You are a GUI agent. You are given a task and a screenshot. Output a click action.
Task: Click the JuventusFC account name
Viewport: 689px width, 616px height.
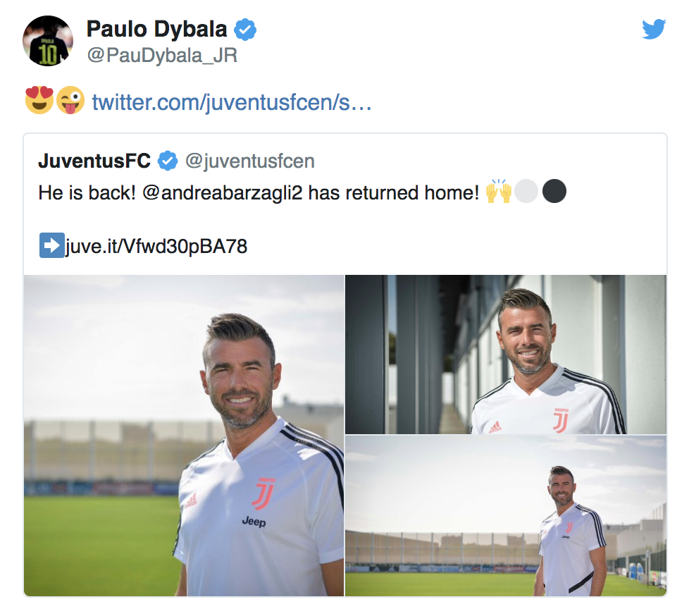point(94,161)
